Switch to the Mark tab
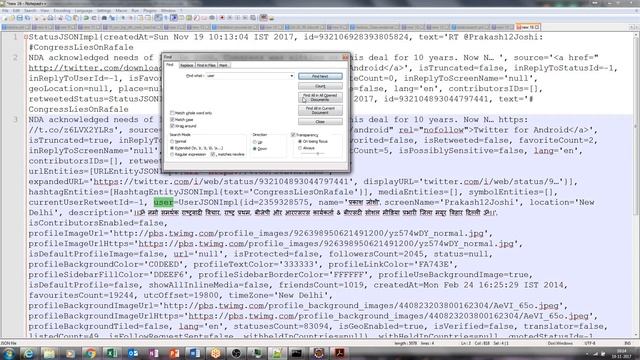Viewport: 640px width, 360px height. click(x=223, y=65)
